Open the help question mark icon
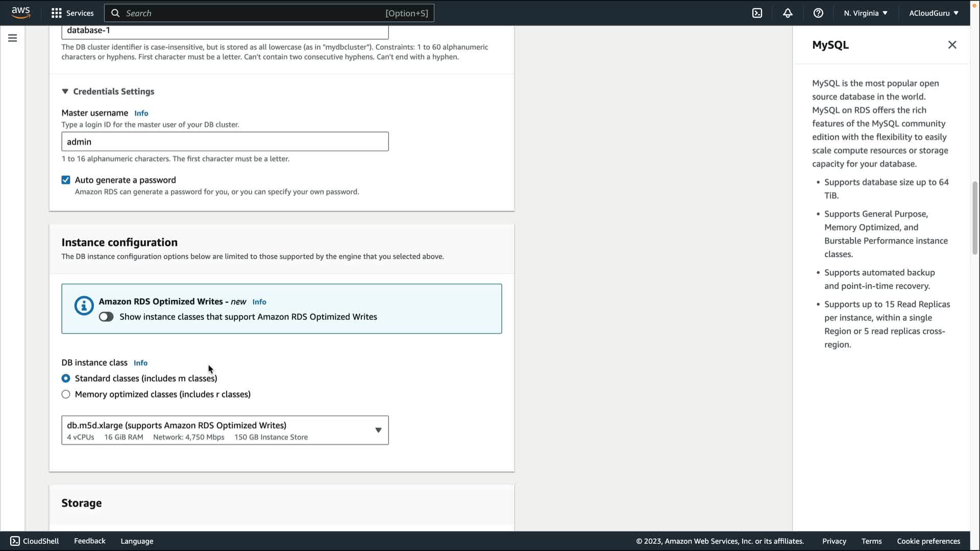The image size is (980, 551). [x=818, y=13]
